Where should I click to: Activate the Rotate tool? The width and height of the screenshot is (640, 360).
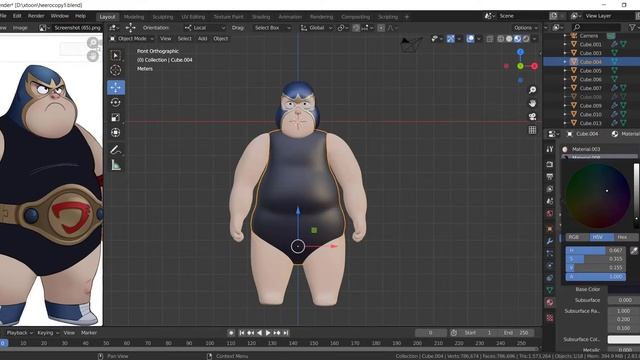[116, 102]
